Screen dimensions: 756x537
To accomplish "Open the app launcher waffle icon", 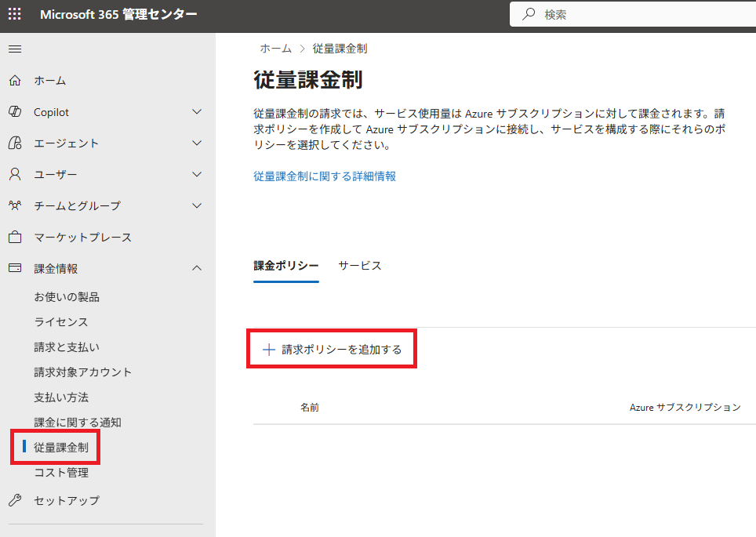I will [x=15, y=14].
